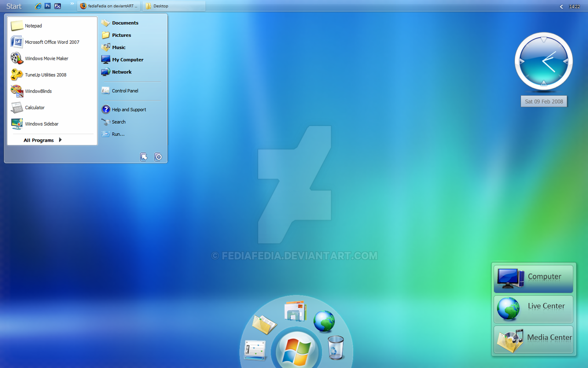Open the Documents folder

point(120,23)
